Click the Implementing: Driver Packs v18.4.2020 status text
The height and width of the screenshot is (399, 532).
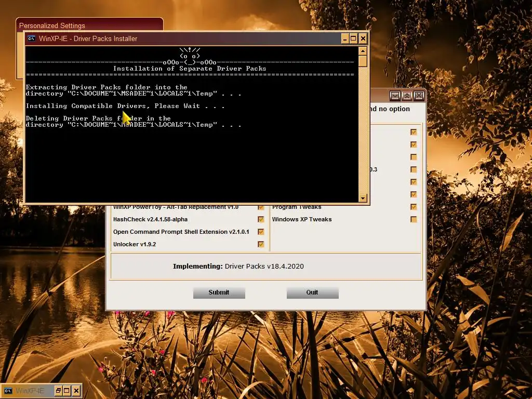pyautogui.click(x=238, y=267)
